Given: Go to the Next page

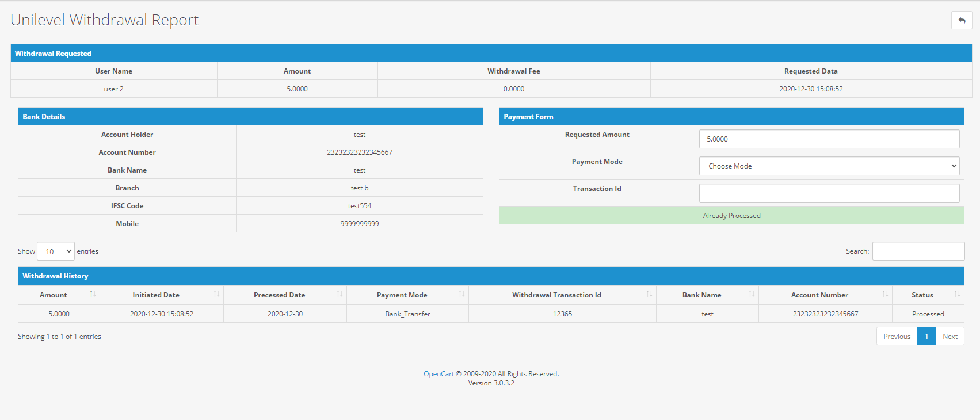Looking at the screenshot, I should tap(950, 337).
